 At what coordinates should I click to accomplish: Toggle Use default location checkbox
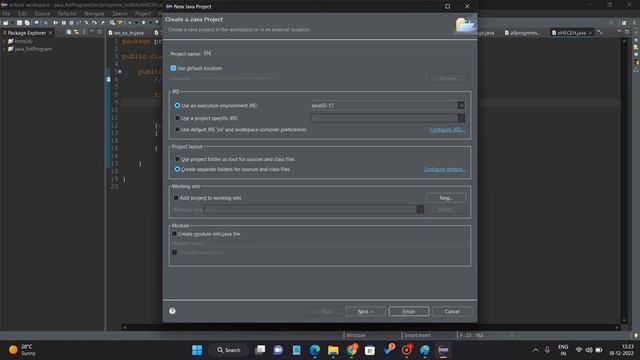point(173,68)
